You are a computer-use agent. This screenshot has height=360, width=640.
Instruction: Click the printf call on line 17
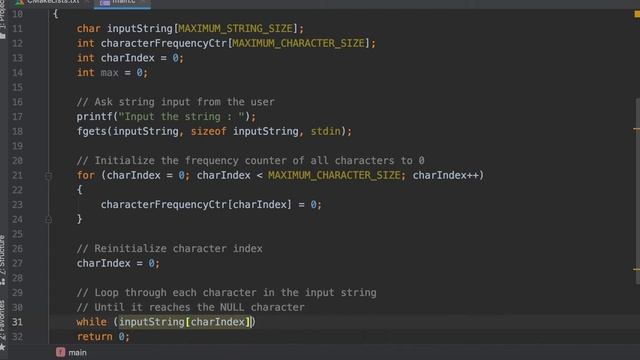tap(94, 117)
